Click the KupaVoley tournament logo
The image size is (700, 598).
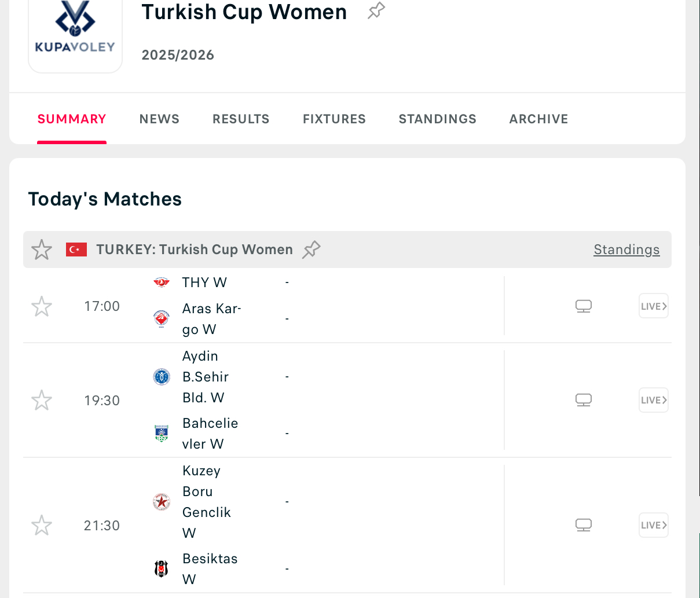(75, 30)
